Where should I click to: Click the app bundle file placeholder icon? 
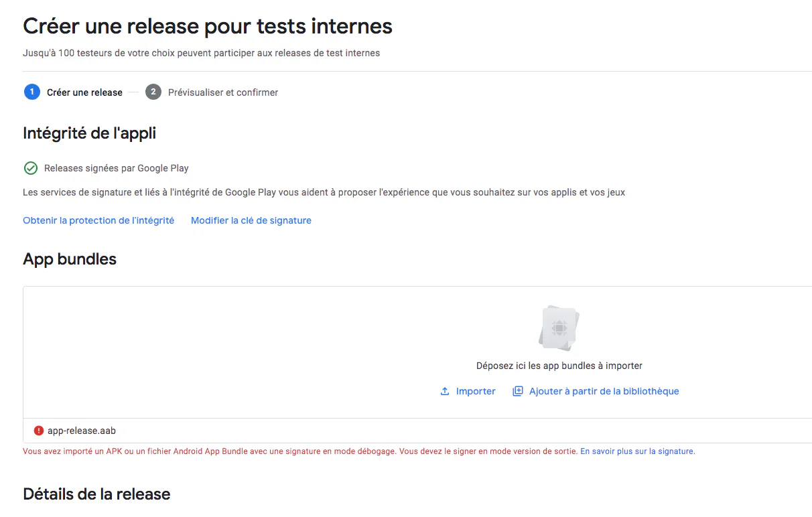tap(559, 328)
